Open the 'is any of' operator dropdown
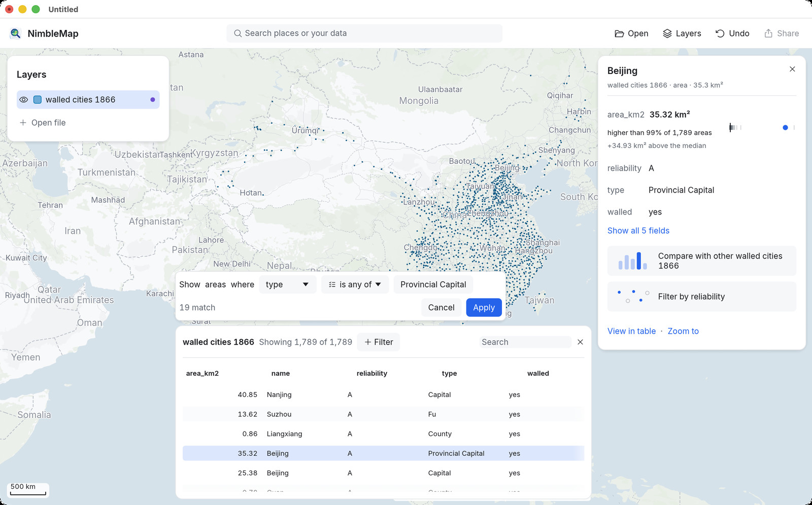The height and width of the screenshot is (505, 812). pyautogui.click(x=355, y=284)
